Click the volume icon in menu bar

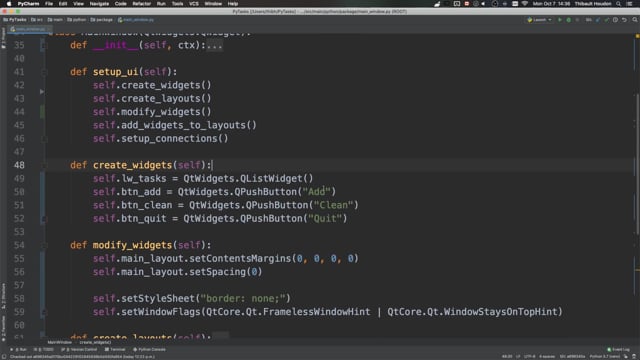[484, 4]
